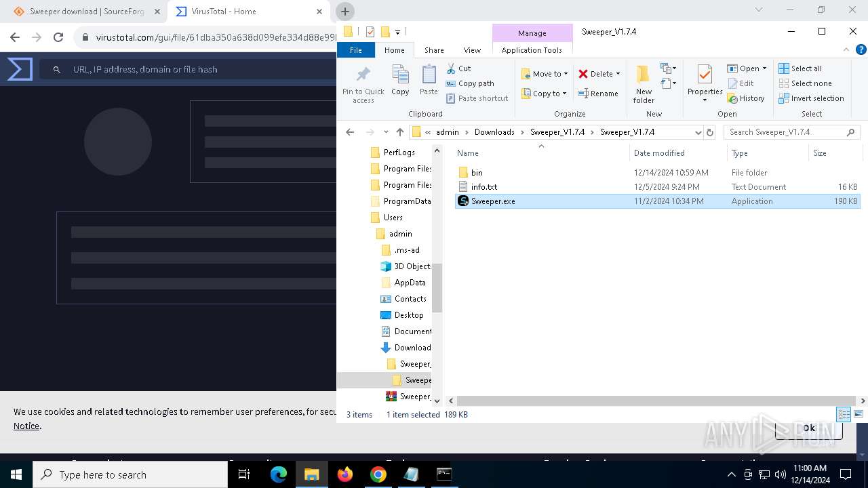Click the History ribbon button

tap(746, 98)
